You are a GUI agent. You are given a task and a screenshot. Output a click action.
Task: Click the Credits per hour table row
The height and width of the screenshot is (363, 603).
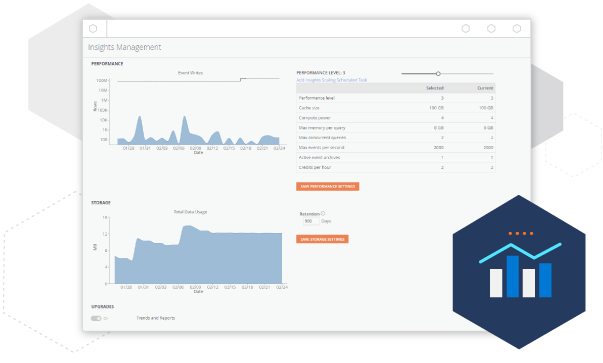tap(396, 168)
